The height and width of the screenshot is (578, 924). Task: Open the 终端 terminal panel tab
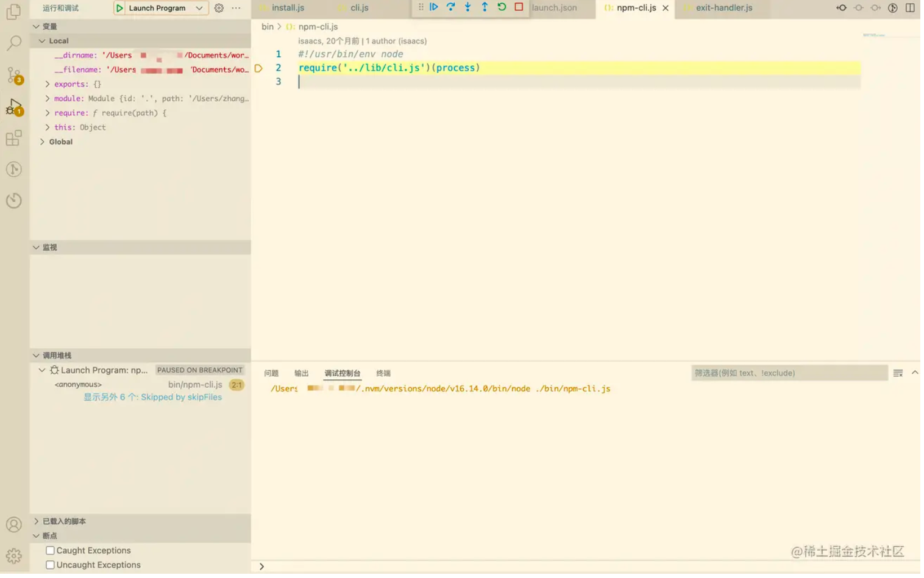pyautogui.click(x=383, y=373)
